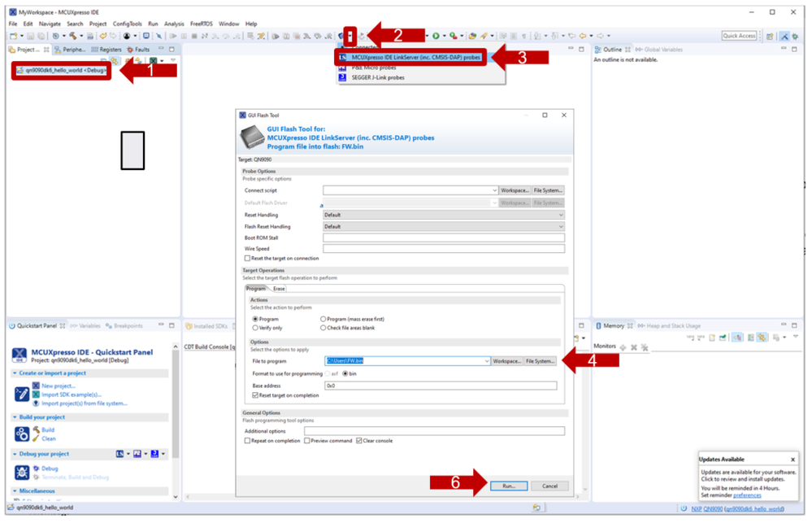Click File System... beside File to program
Screen dimensions: 812x523
pyautogui.click(x=541, y=361)
